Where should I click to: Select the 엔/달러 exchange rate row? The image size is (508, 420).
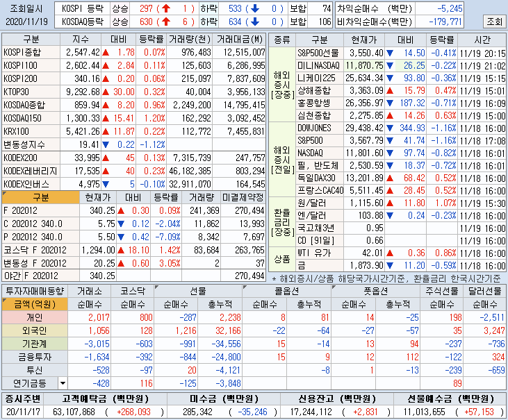[400, 215]
